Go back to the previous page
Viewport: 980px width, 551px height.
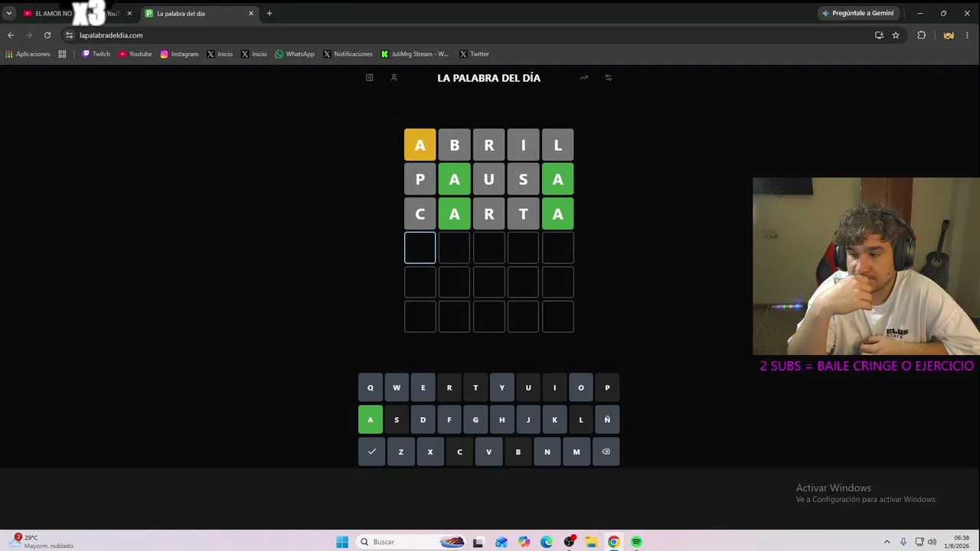click(x=11, y=35)
